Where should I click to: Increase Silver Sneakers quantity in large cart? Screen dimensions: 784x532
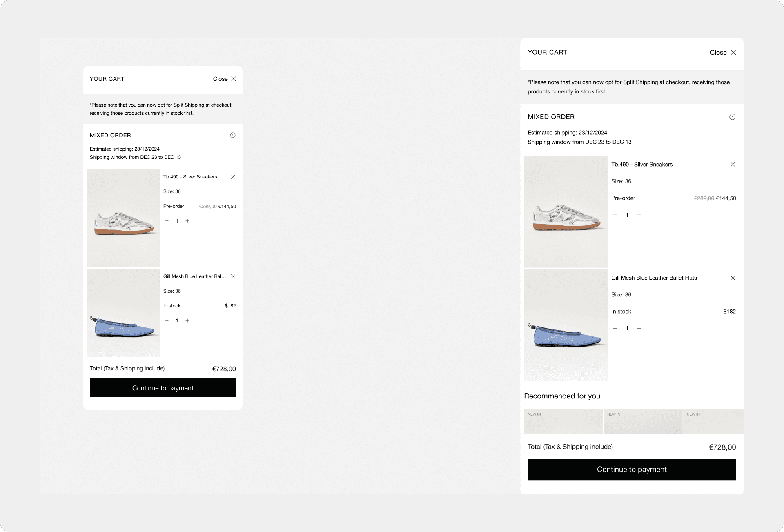click(639, 215)
